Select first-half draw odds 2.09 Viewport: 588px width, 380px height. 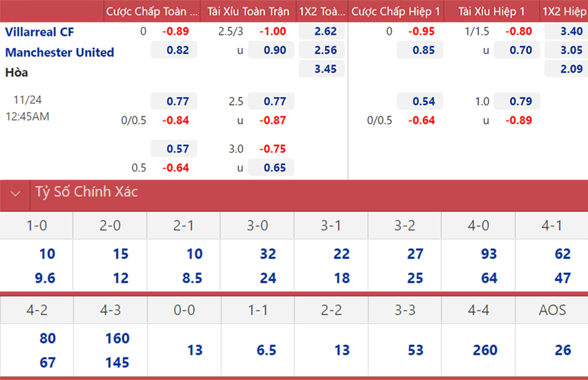coord(566,69)
